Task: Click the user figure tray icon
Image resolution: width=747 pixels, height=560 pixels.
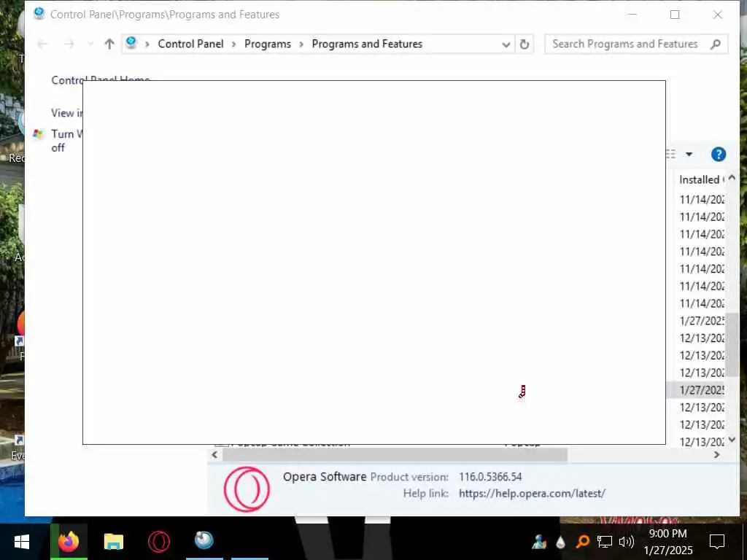Action: coord(539,542)
